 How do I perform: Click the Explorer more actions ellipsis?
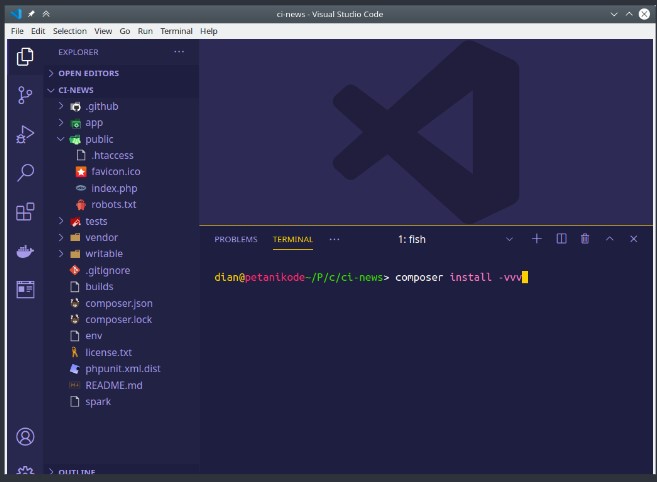pyautogui.click(x=179, y=52)
